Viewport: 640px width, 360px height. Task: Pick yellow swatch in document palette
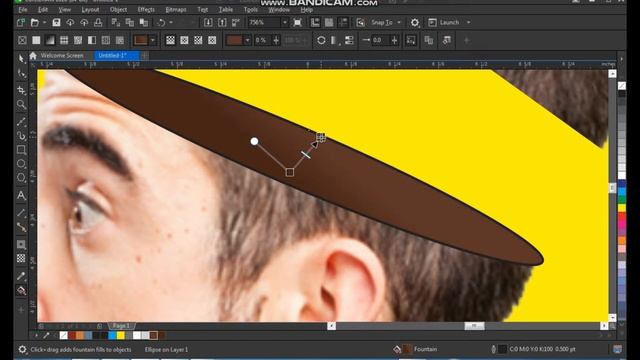tap(120, 336)
